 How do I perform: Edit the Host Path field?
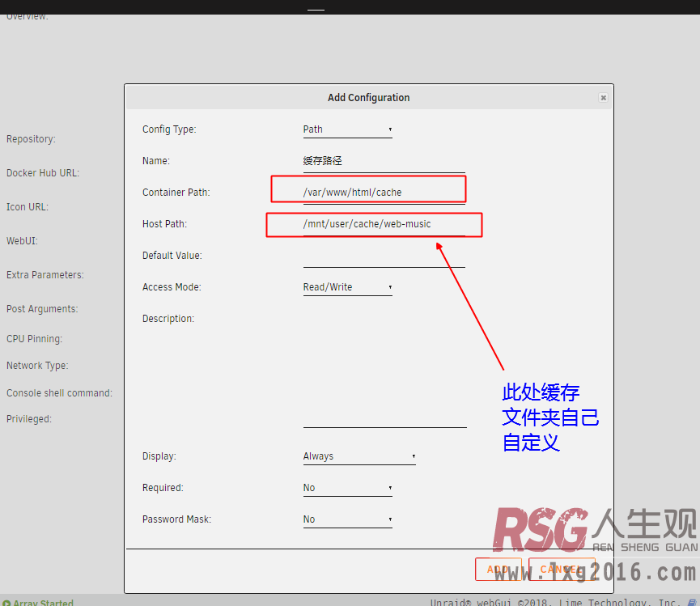coord(384,224)
